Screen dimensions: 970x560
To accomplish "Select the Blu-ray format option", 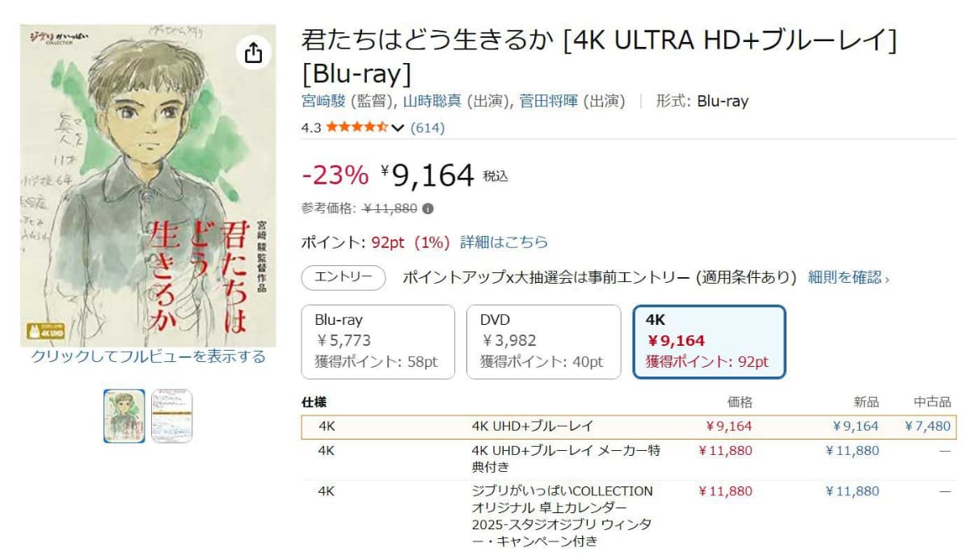I will 377,342.
